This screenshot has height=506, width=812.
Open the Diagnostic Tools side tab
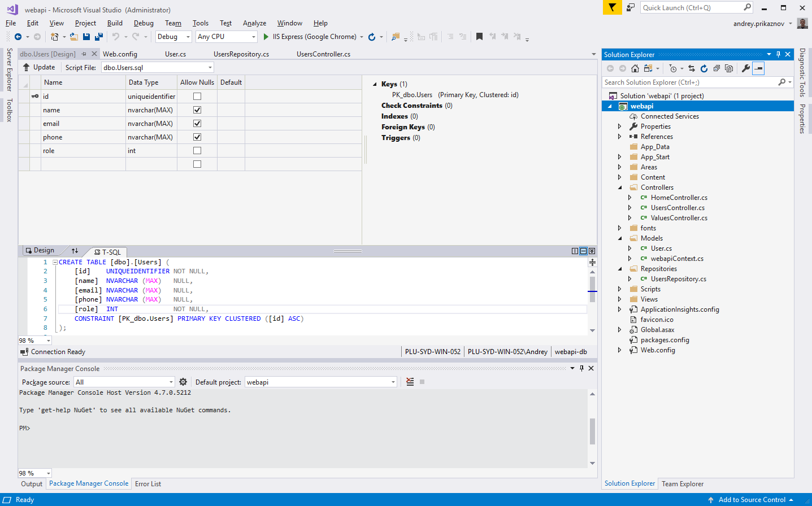tap(802, 73)
